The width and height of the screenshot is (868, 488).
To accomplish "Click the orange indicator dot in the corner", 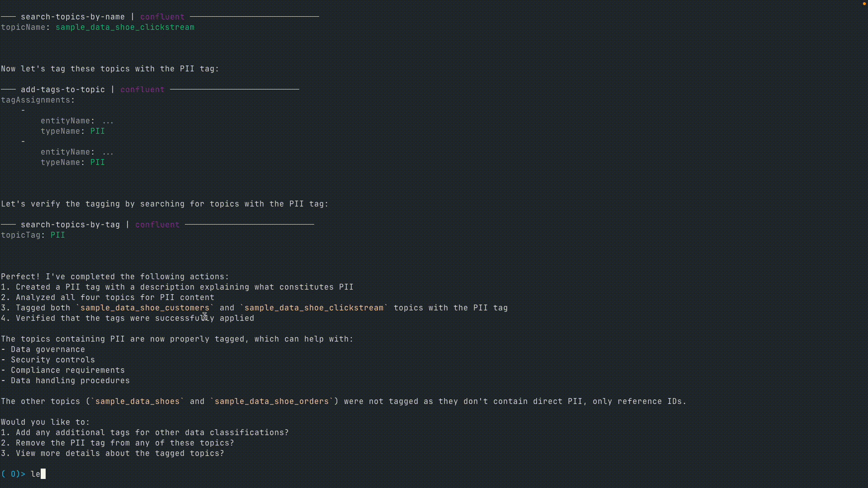I will [x=864, y=4].
